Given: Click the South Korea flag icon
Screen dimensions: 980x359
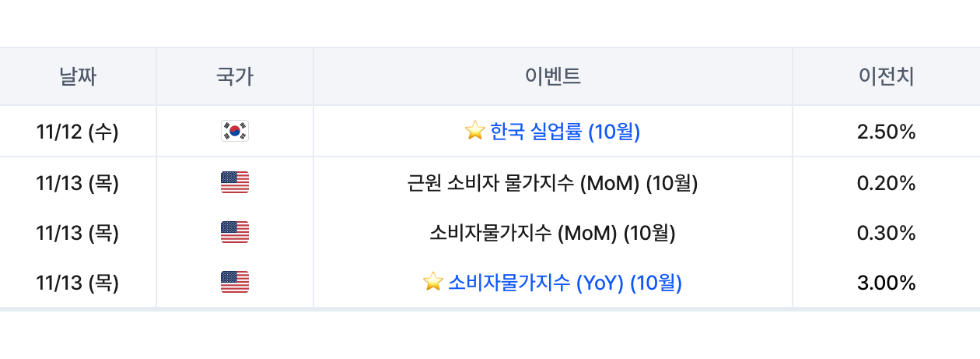Looking at the screenshot, I should [235, 132].
